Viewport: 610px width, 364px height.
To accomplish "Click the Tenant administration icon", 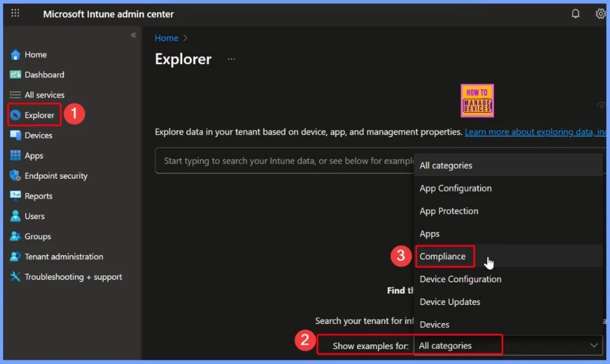I will point(15,257).
